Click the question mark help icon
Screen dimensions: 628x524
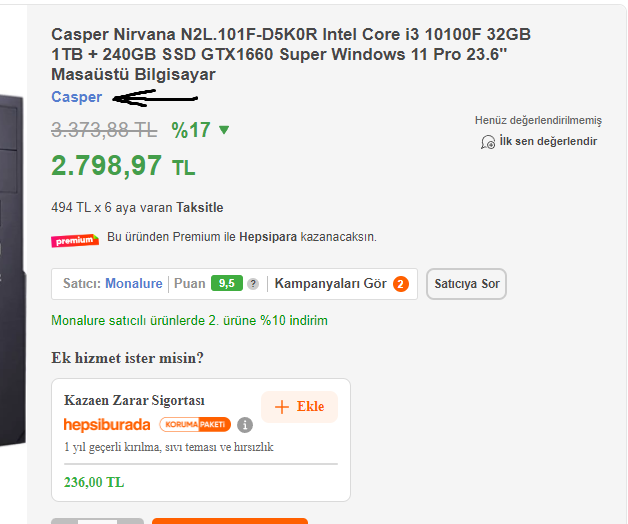click(x=253, y=284)
